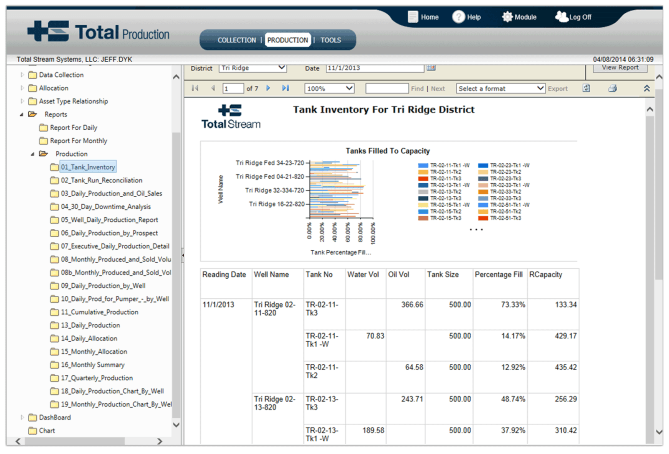Select 01_Tank_Inventory report
Image resolution: width=669 pixels, height=454 pixels.
pyautogui.click(x=88, y=167)
